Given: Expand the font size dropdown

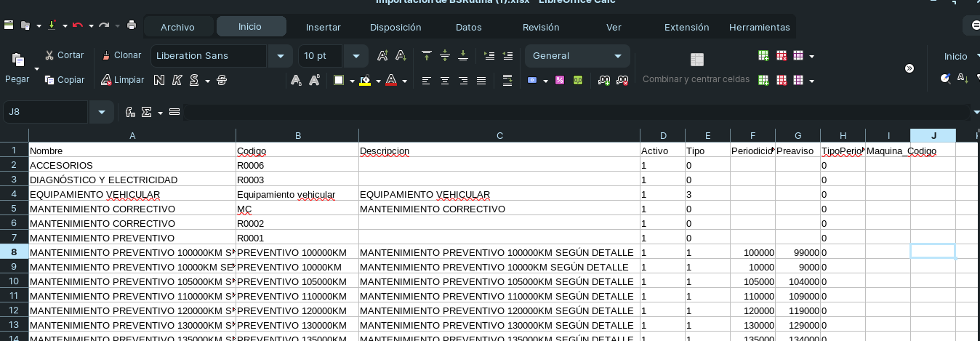Looking at the screenshot, I should coord(356,56).
